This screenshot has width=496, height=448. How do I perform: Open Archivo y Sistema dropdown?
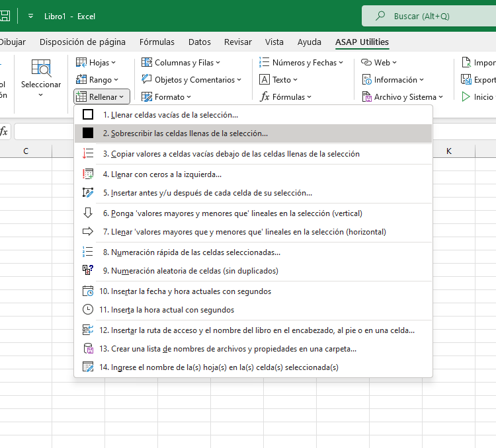click(402, 96)
